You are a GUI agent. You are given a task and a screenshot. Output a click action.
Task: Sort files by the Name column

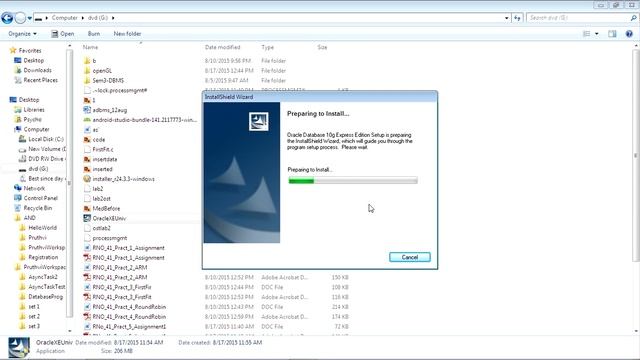pyautogui.click(x=91, y=47)
